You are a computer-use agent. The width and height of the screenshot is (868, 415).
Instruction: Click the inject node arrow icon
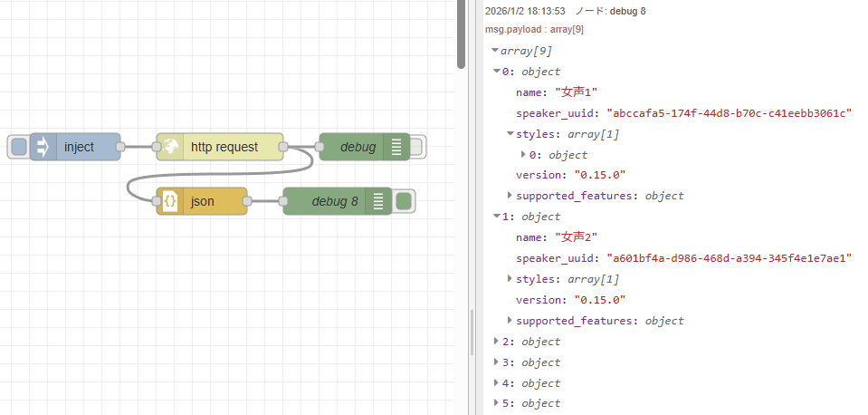pyautogui.click(x=43, y=147)
